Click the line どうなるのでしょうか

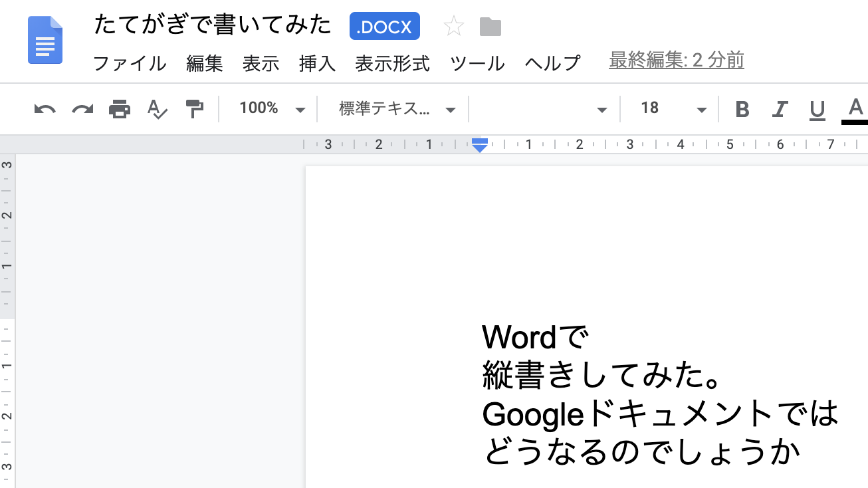pos(641,453)
